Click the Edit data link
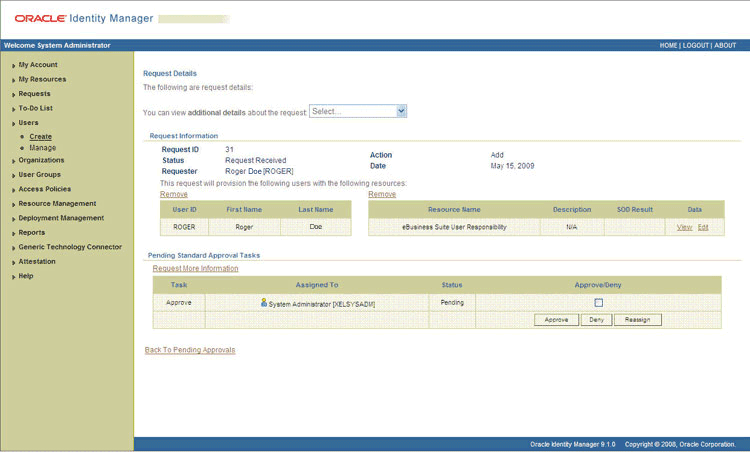 point(703,227)
